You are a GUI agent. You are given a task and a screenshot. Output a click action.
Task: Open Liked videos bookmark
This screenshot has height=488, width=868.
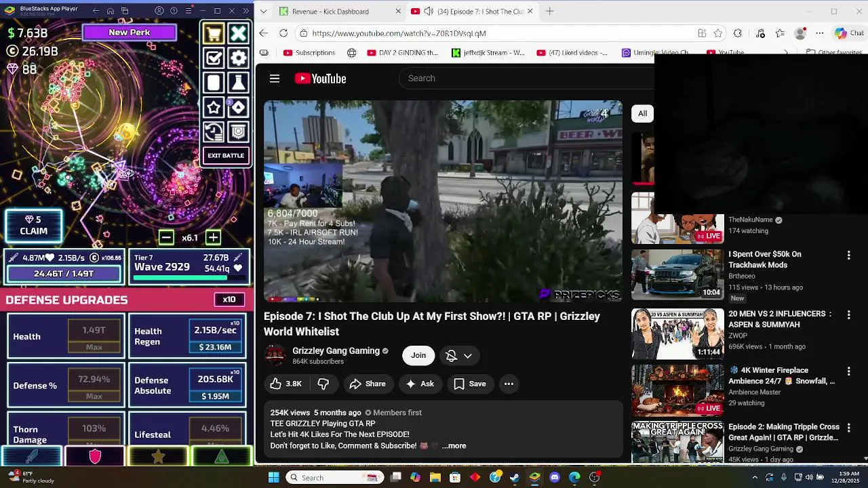572,53
